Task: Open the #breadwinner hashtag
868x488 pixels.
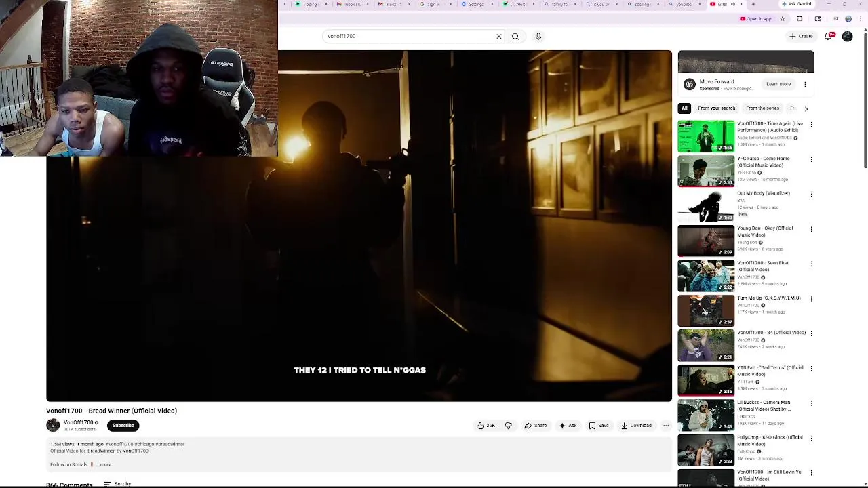Action: click(170, 444)
